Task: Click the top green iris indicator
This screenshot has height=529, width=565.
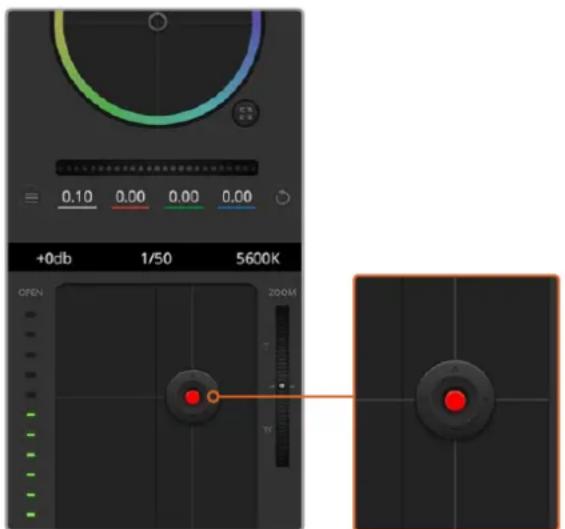Action: pyautogui.click(x=31, y=415)
